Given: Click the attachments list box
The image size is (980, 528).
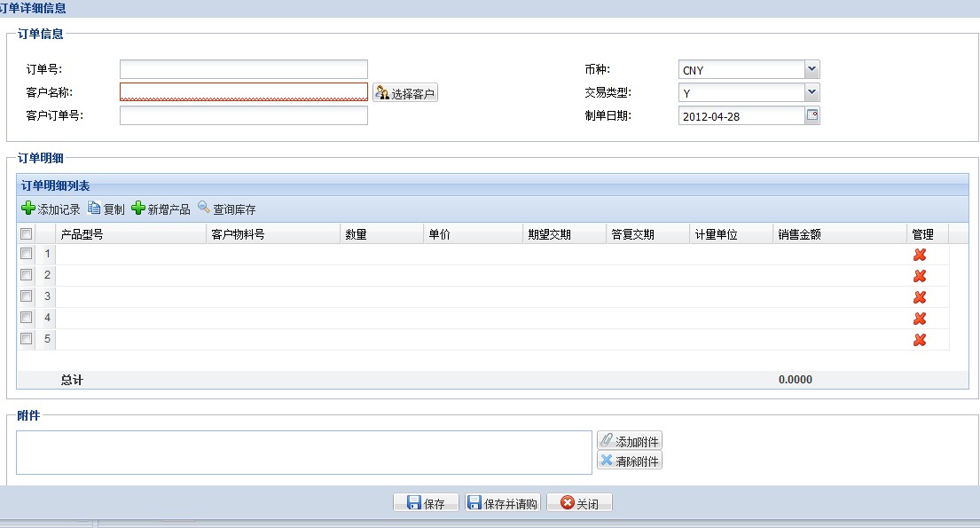Looking at the screenshot, I should tap(303, 453).
